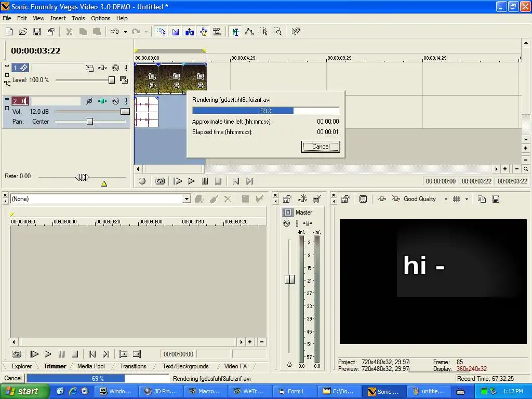Click Play in the Trimmer transport
The image size is (532, 399).
[48, 354]
